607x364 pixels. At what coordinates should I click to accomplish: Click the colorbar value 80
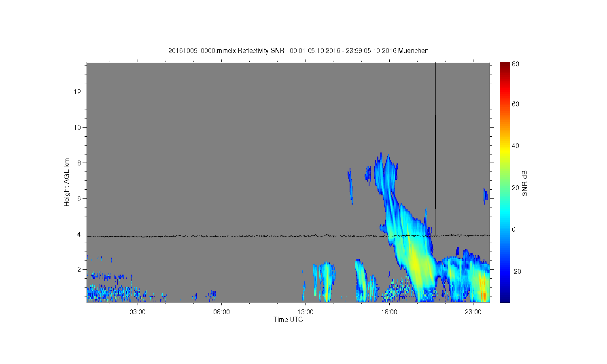pyautogui.click(x=516, y=64)
